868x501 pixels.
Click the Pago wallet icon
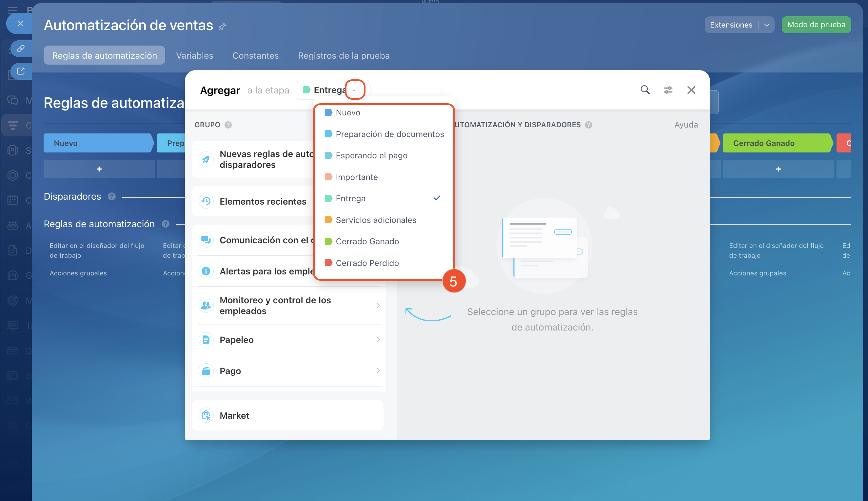click(x=206, y=371)
